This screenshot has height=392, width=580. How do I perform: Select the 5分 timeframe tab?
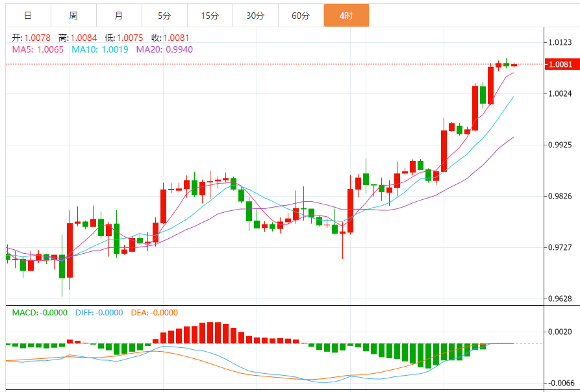tap(164, 15)
